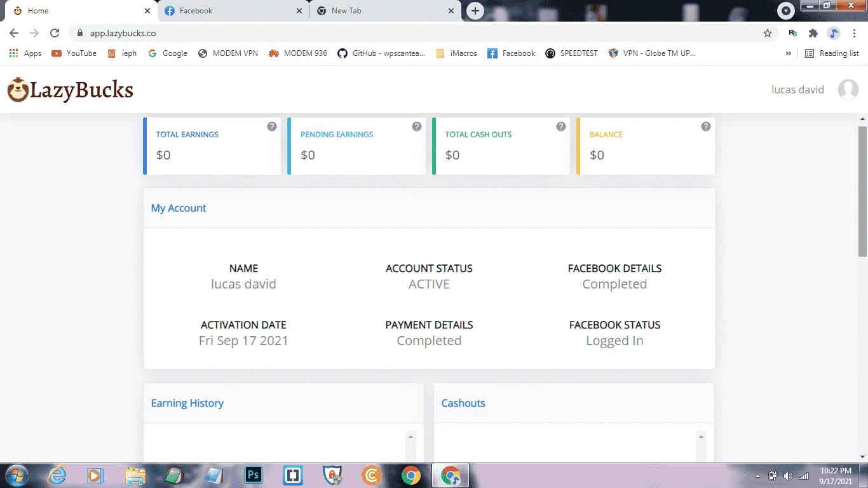Image resolution: width=868 pixels, height=488 pixels.
Task: Open the SPEEDTEST bookmark
Action: click(571, 53)
